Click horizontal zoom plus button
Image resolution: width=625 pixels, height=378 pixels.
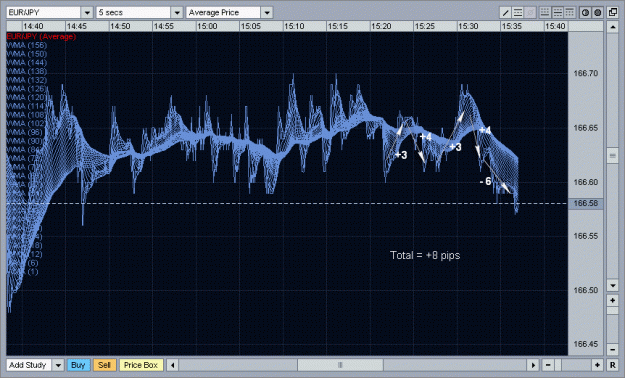point(597,365)
